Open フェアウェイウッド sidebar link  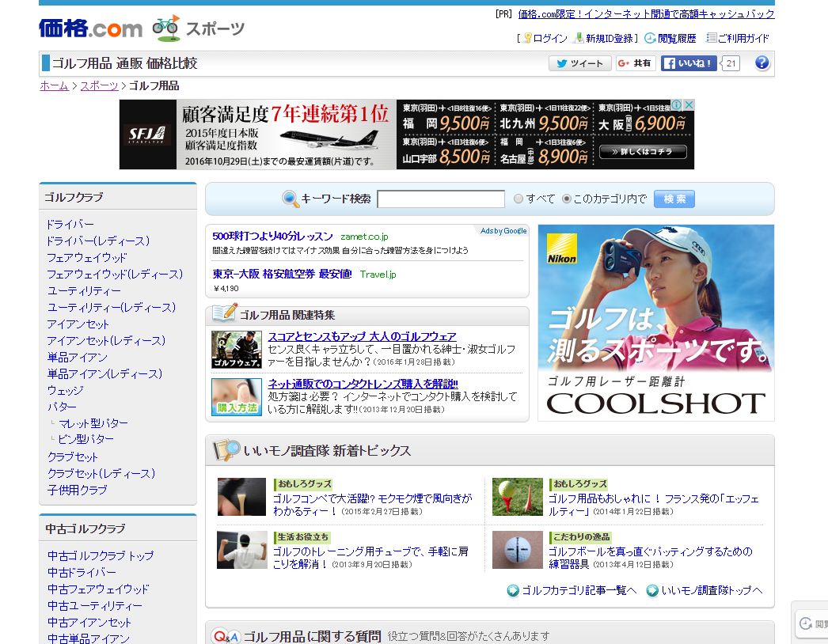point(87,258)
